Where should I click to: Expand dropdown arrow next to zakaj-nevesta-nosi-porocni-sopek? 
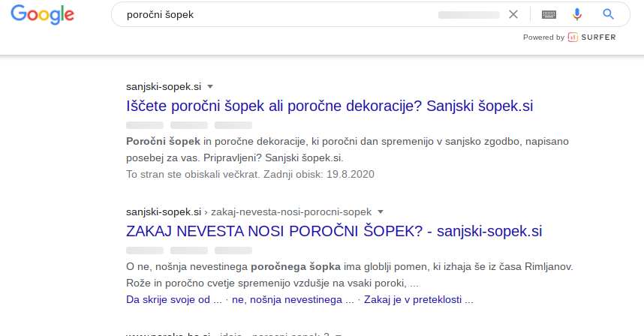pyautogui.click(x=381, y=211)
